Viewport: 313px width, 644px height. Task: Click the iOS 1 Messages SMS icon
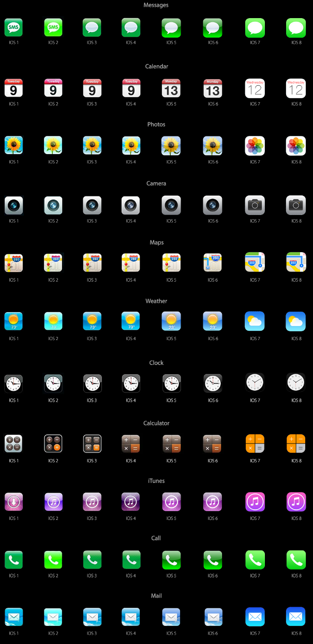[x=13, y=27]
